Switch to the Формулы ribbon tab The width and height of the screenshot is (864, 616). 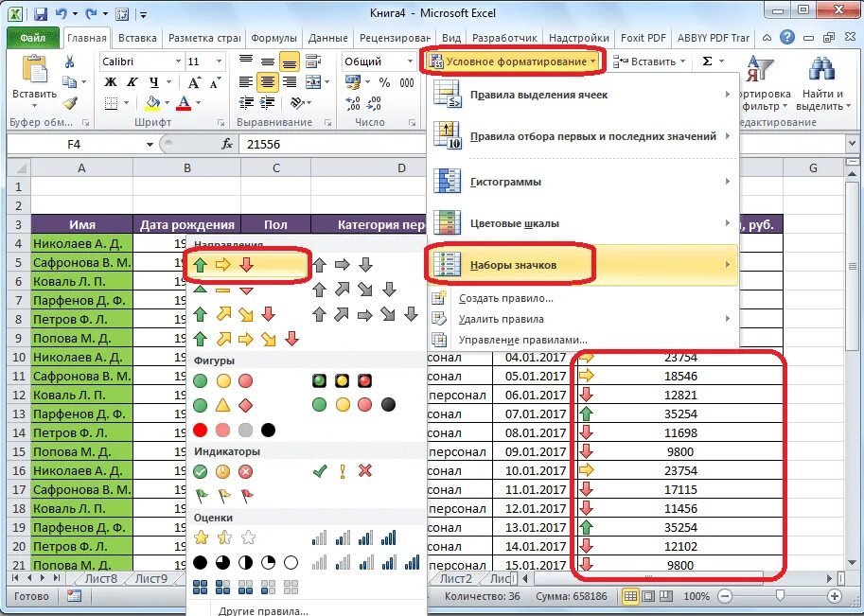pos(273,38)
